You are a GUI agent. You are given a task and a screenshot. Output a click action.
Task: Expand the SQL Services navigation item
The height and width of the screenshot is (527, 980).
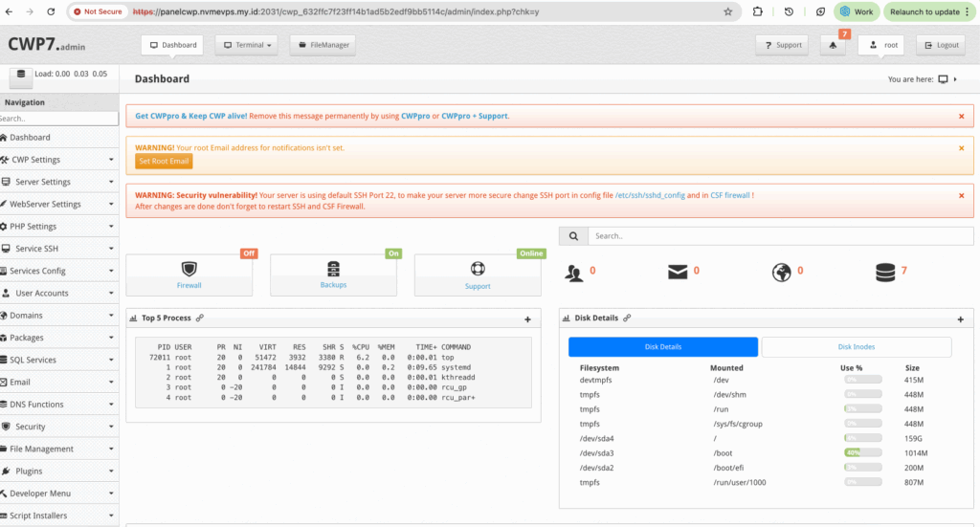(59, 360)
